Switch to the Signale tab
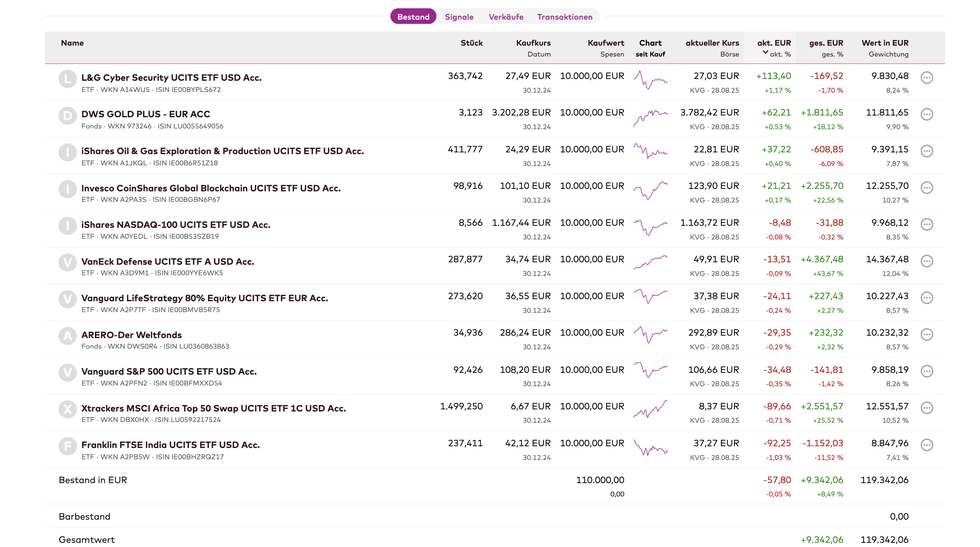The width and height of the screenshot is (980, 547). click(x=459, y=17)
